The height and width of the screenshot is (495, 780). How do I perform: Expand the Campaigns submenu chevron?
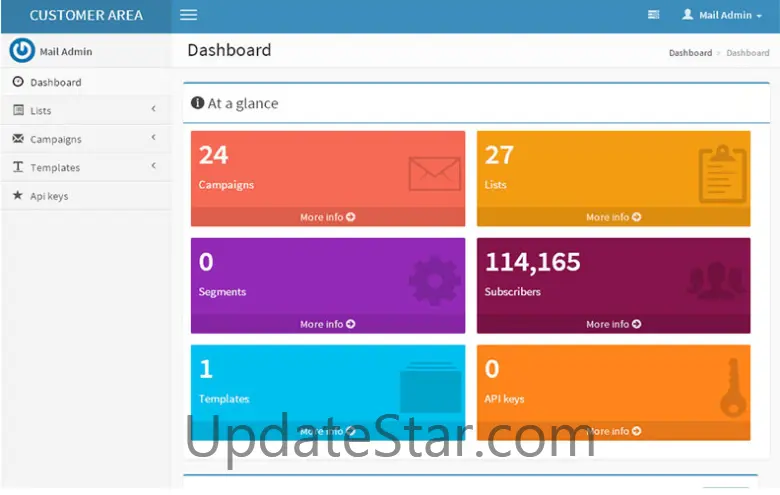[x=154, y=137]
